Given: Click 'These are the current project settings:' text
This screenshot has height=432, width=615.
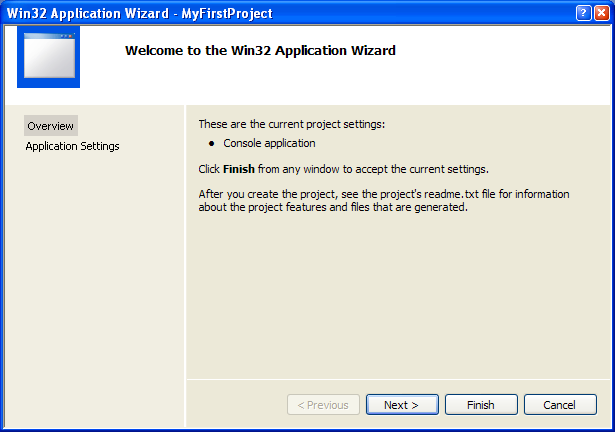Looking at the screenshot, I should (x=292, y=124).
